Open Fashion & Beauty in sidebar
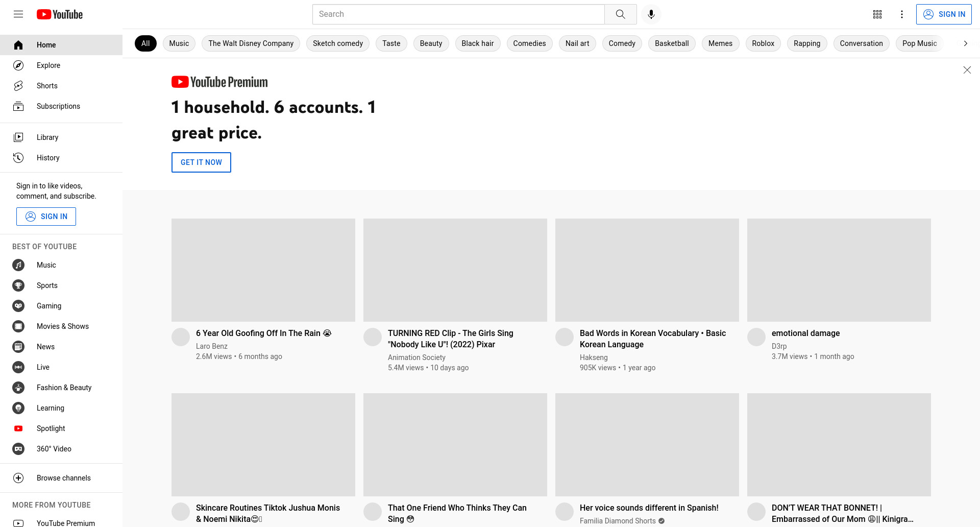Image resolution: width=980 pixels, height=527 pixels. (x=61, y=388)
